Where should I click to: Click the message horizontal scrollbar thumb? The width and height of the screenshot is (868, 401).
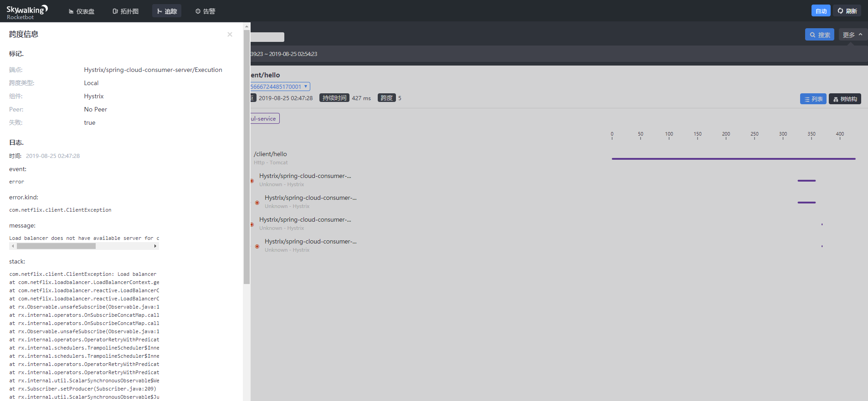(x=56, y=246)
